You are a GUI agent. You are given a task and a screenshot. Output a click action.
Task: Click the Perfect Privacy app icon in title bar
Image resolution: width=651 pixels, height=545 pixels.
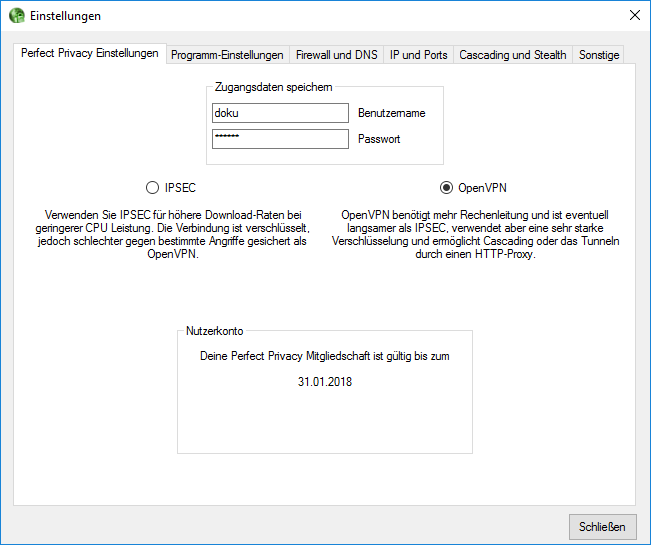point(17,16)
